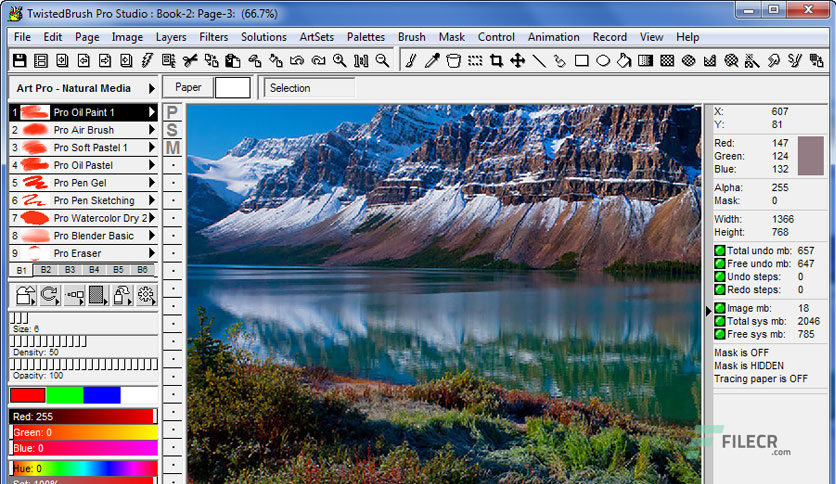Expand Pro Pen Sketching options arrow
Screen dimensions: 836x484
pyautogui.click(x=152, y=200)
